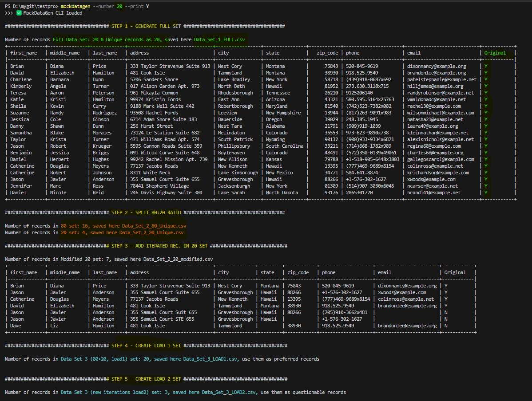Select the file name 'Data_Set_3_LOAD2.csv'
This screenshot has width=532, height=401.
coord(228,392)
